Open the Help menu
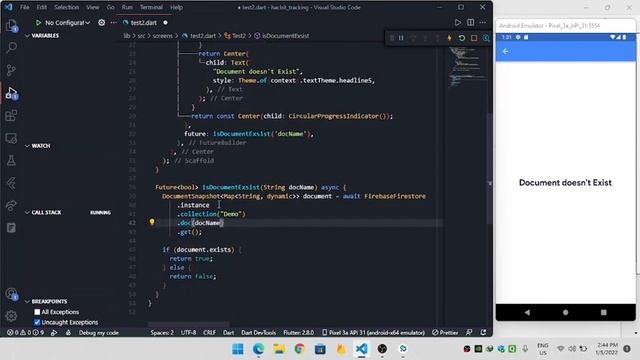This screenshot has height=360, width=640. (176, 7)
